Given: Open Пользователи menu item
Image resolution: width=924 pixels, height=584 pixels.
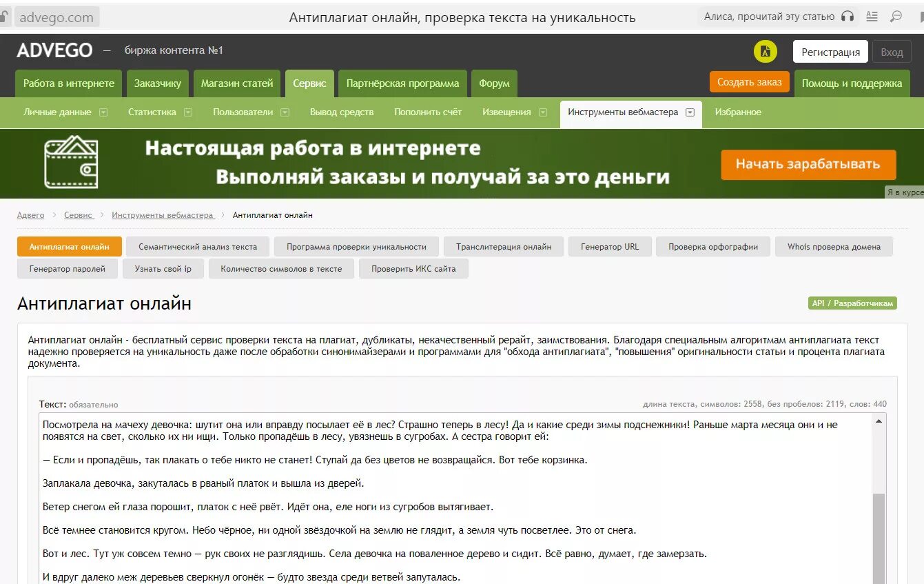Looking at the screenshot, I should [243, 112].
